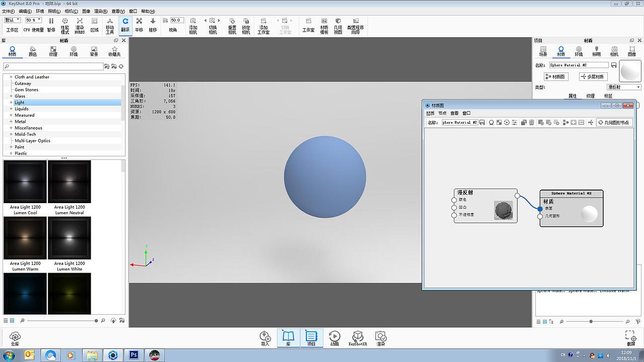Open CPU usage dropdown (50 %)
The width and height of the screenshot is (644, 362).
coord(33,20)
